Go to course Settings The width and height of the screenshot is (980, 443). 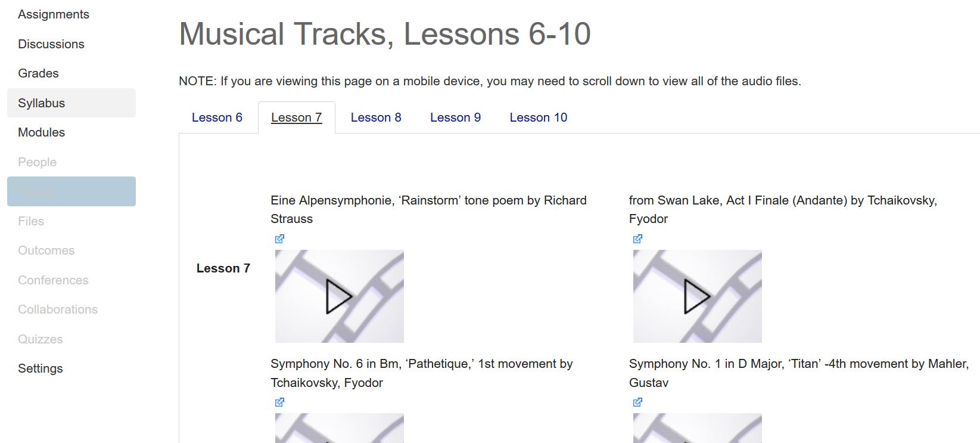tap(40, 368)
